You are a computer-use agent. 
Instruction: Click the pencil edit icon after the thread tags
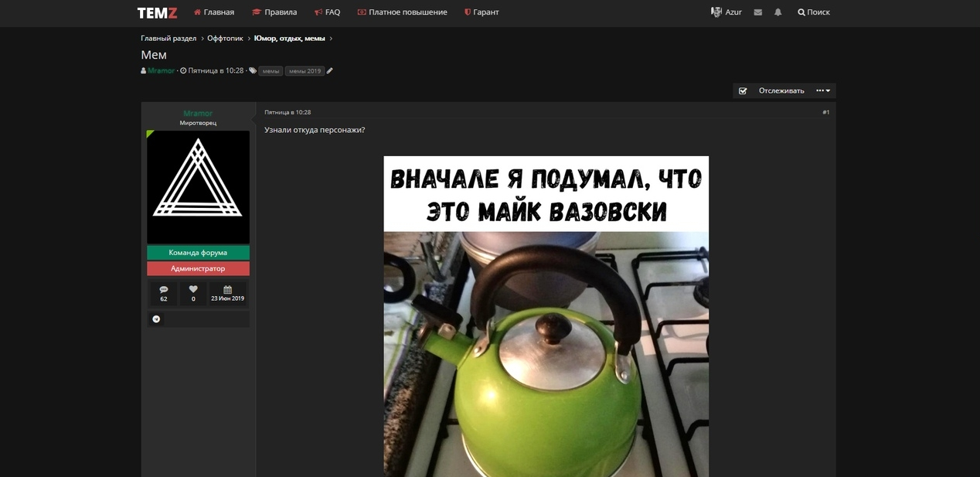329,70
